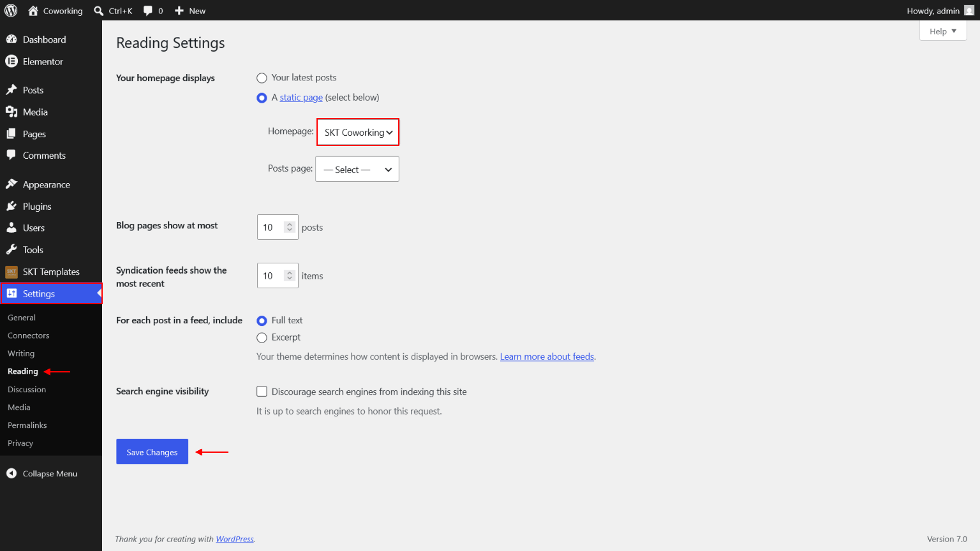Click the Media library icon in the sidebar

click(x=11, y=112)
